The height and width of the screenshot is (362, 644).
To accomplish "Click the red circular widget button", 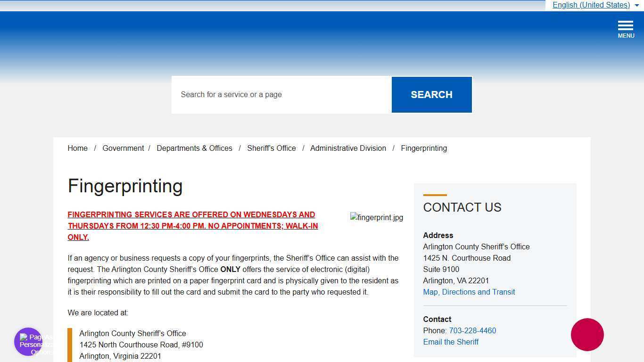I will point(587,335).
